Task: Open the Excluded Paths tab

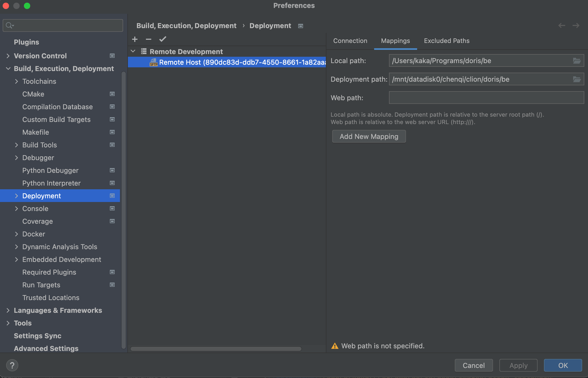Action: click(x=447, y=41)
